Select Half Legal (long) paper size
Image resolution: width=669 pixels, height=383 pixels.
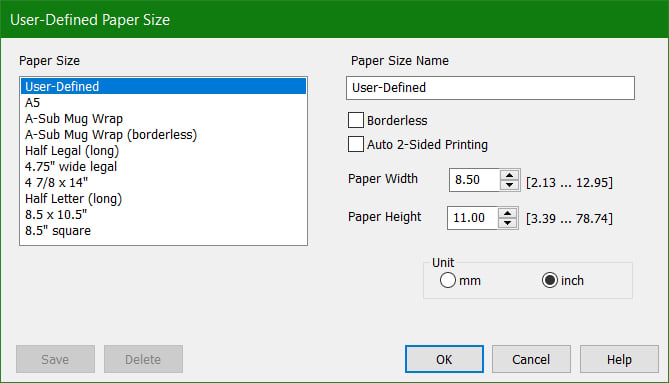(x=163, y=150)
